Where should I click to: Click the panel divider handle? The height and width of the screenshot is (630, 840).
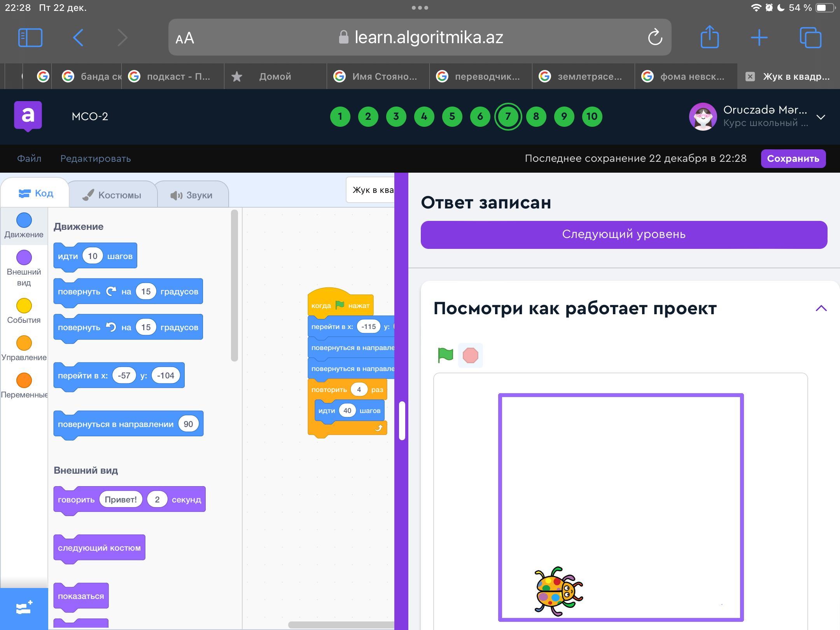(x=402, y=421)
